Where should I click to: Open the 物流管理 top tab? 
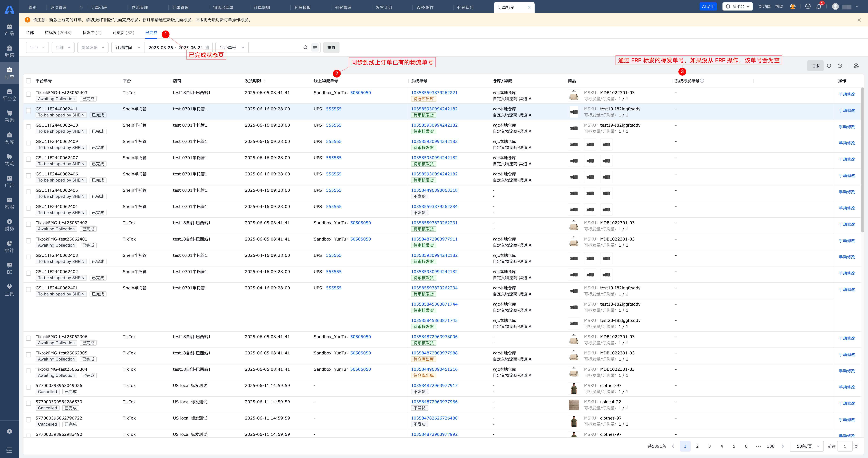(140, 7)
